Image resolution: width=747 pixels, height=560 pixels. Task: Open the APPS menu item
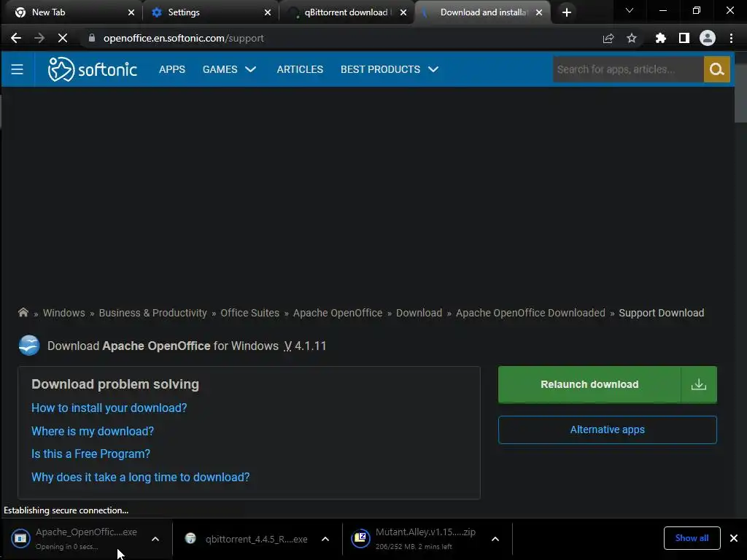(172, 69)
